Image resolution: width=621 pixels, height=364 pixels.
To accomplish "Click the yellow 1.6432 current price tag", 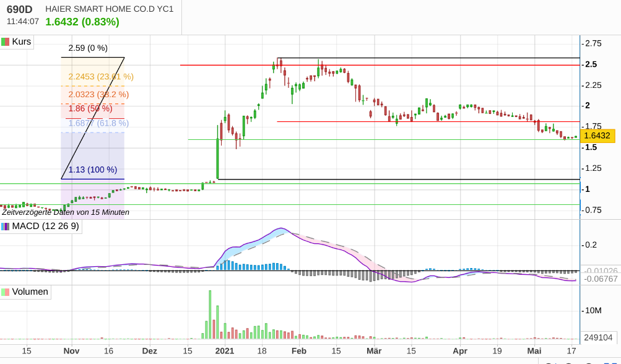I will (597, 136).
